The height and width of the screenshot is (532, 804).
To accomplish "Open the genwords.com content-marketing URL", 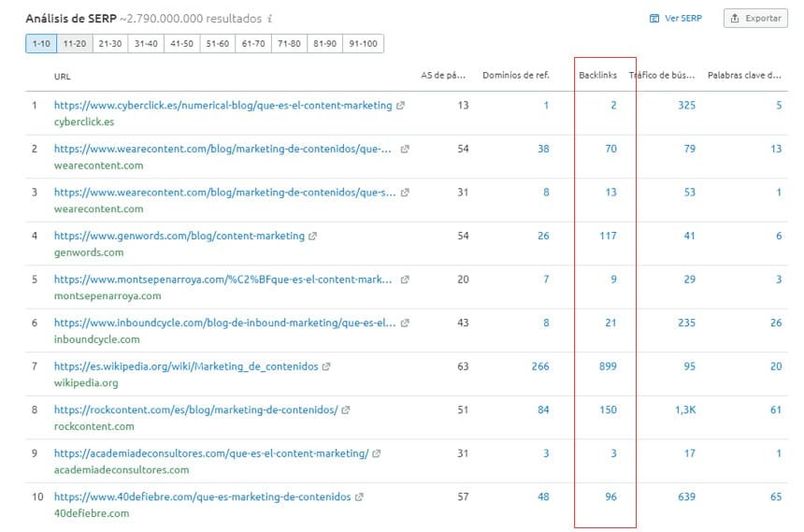I will pyautogui.click(x=179, y=236).
